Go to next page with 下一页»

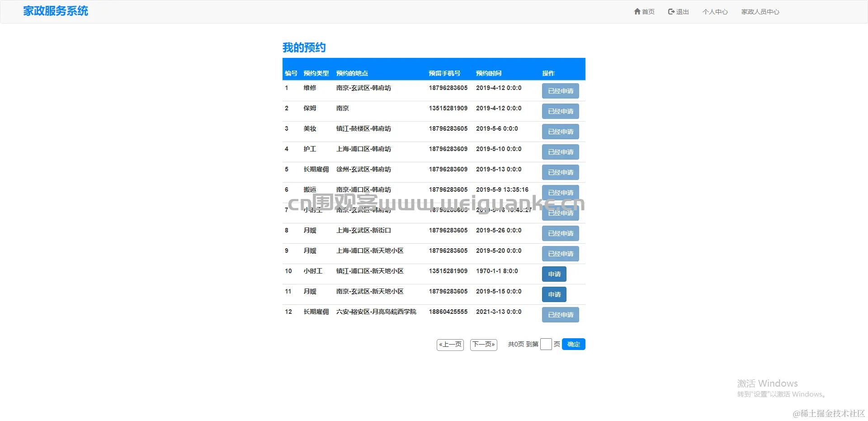[484, 345]
